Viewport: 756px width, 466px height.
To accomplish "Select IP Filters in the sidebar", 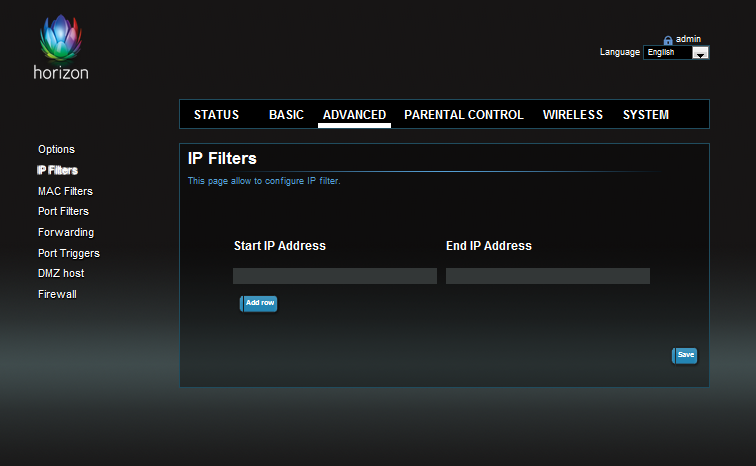I will tap(57, 170).
